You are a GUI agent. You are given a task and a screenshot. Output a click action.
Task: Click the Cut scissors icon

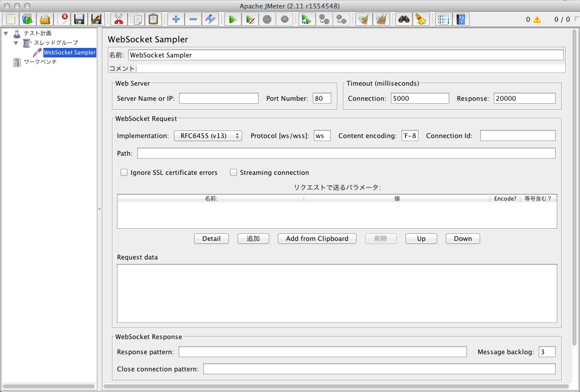pyautogui.click(x=119, y=19)
